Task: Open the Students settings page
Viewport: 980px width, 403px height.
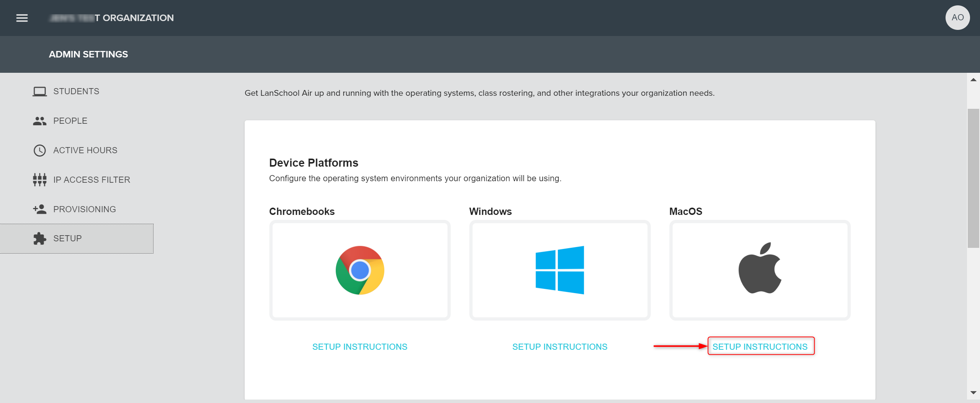Action: (77, 92)
